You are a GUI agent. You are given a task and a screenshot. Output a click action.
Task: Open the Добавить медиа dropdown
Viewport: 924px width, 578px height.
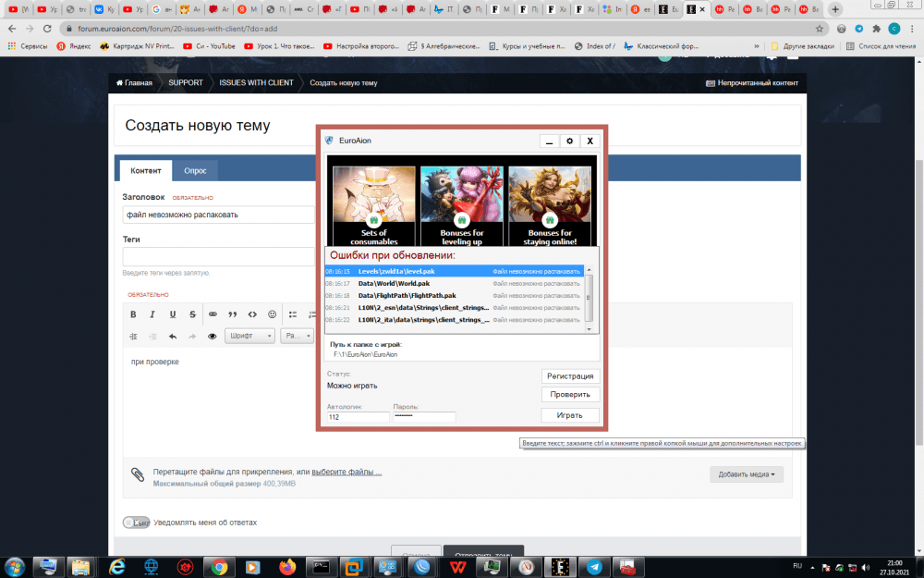pyautogui.click(x=747, y=474)
